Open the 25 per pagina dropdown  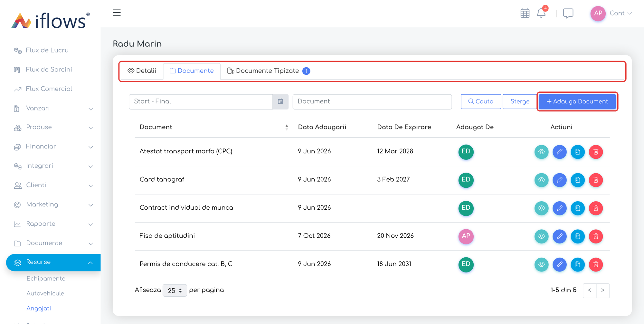175,291
